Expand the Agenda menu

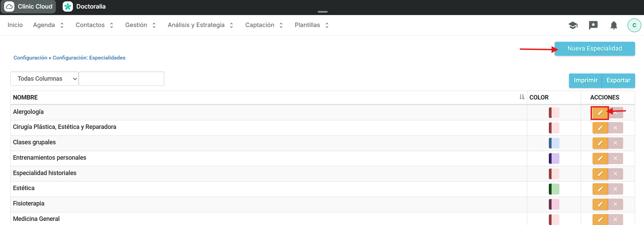click(48, 25)
